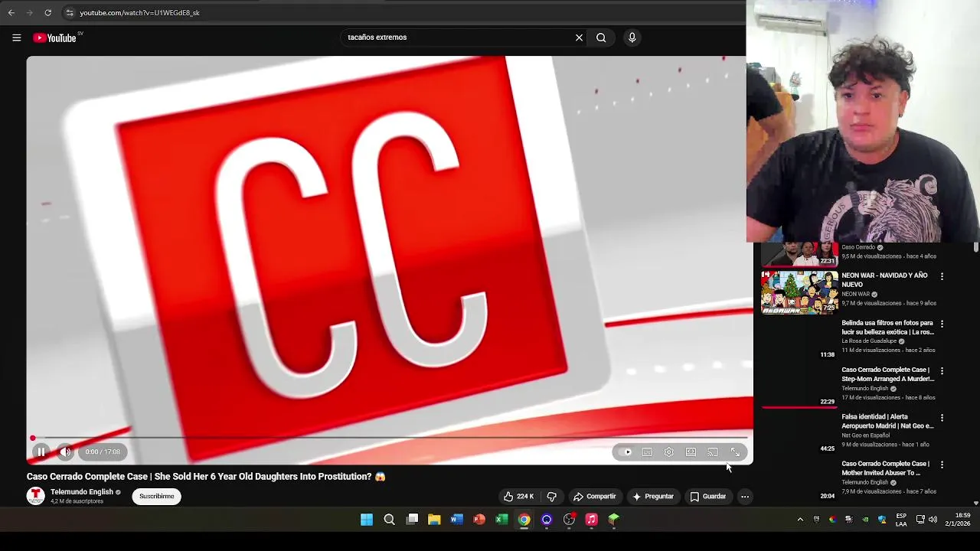Start voice search with microphone icon

tap(632, 37)
